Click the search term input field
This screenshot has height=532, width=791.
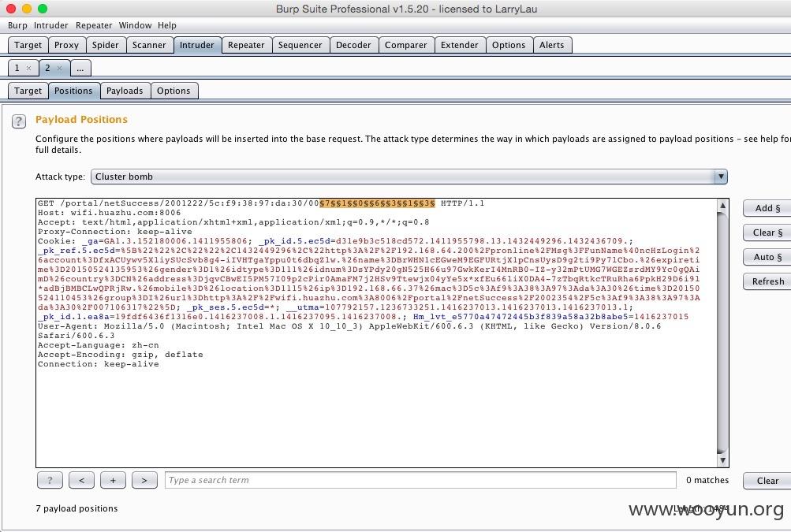[420, 480]
